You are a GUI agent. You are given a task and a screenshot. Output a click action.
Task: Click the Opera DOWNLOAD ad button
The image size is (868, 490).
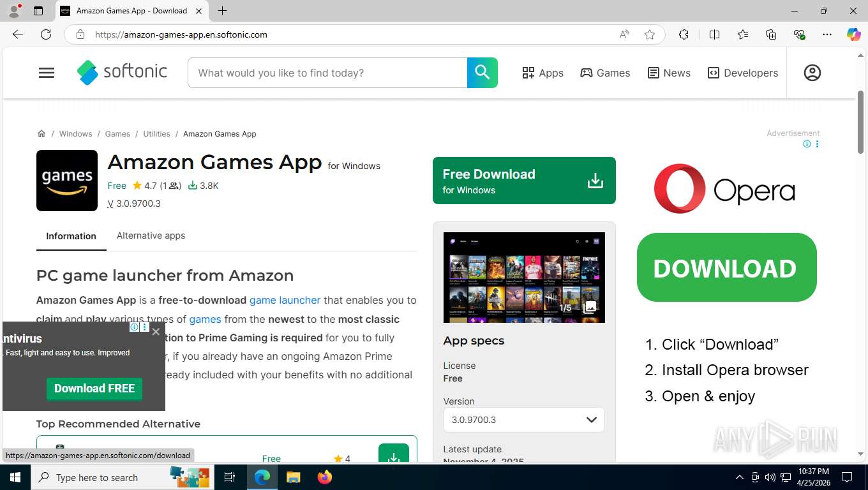(x=726, y=267)
